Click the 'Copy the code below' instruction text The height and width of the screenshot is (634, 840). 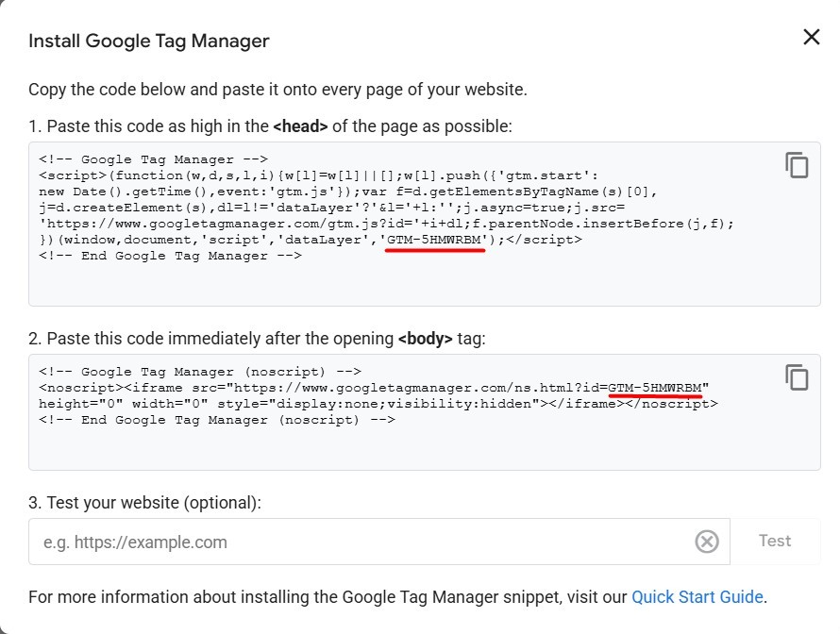(277, 90)
